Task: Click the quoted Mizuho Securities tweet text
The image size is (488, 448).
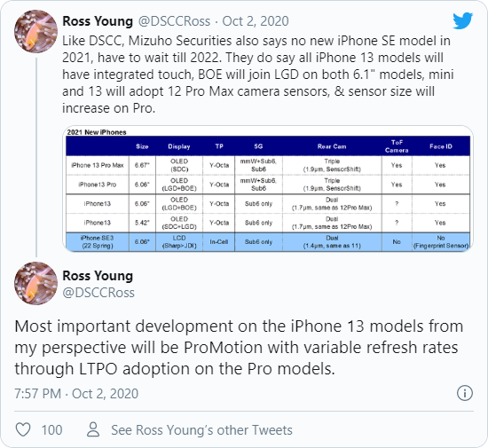Action: click(258, 75)
